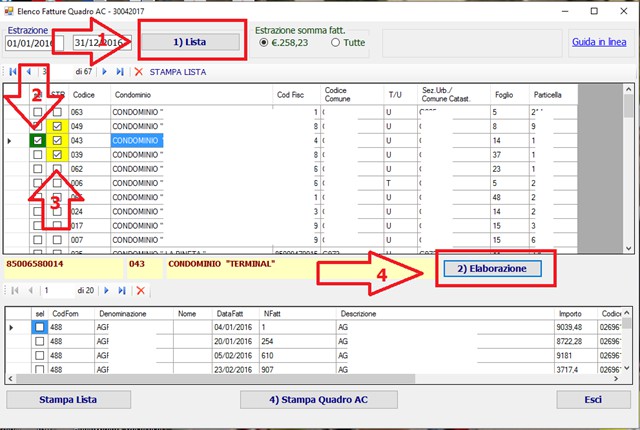Select the Tutte radio option
The image size is (640, 430).
coord(335,42)
